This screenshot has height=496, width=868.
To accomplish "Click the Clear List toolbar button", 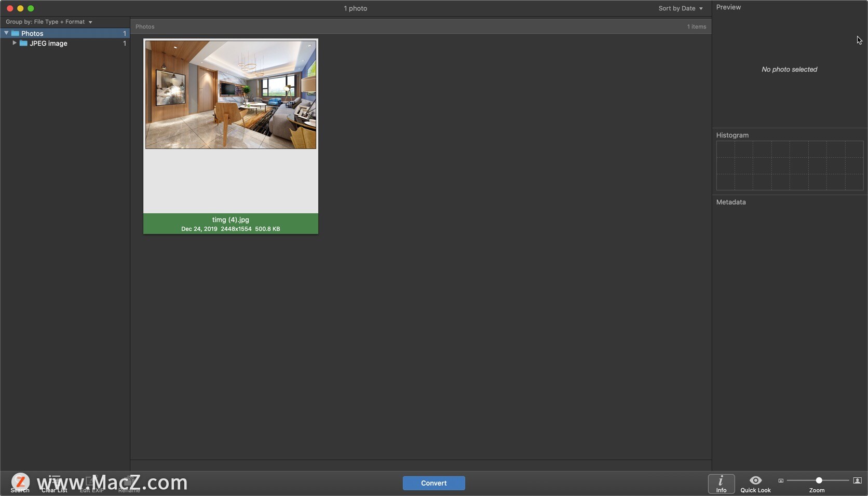I will pyautogui.click(x=55, y=484).
